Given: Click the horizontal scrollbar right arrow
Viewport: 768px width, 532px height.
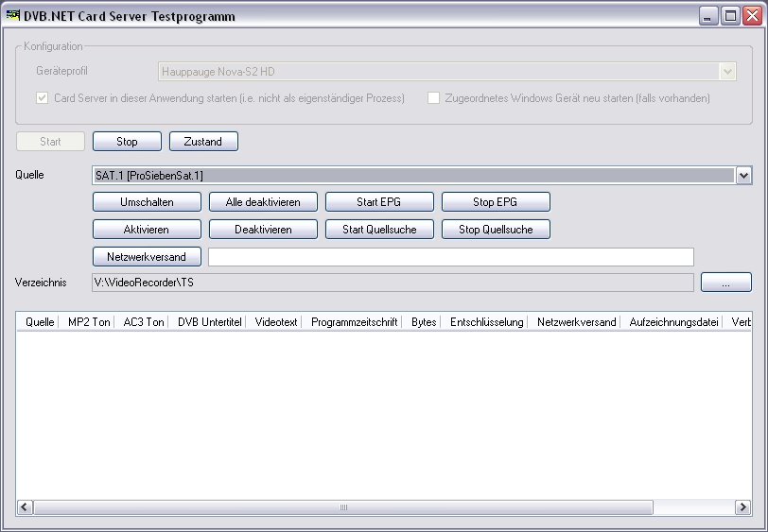Looking at the screenshot, I should 743,507.
